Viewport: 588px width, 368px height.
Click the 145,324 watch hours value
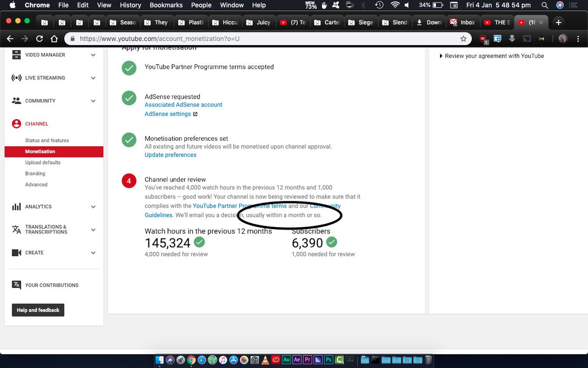coord(168,243)
